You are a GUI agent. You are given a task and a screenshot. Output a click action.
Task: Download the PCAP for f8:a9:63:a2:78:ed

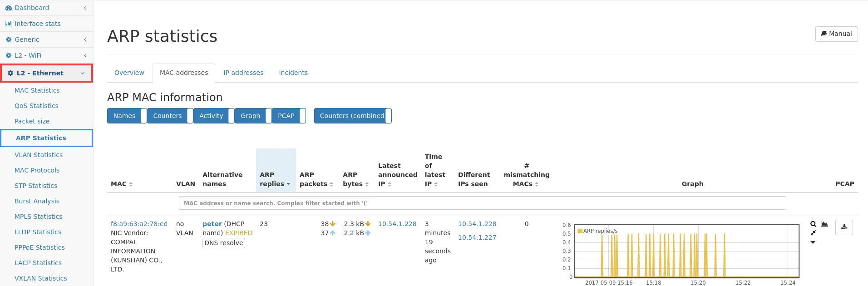[x=844, y=227]
